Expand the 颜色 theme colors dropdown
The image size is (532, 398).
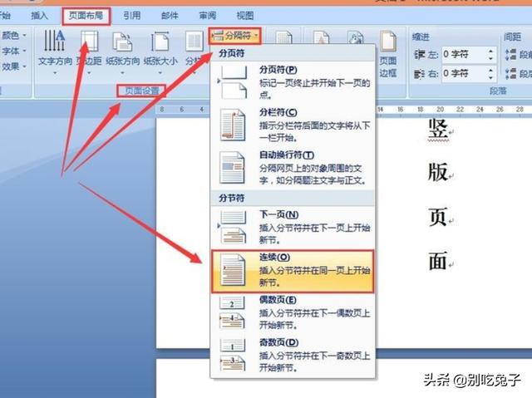point(24,35)
